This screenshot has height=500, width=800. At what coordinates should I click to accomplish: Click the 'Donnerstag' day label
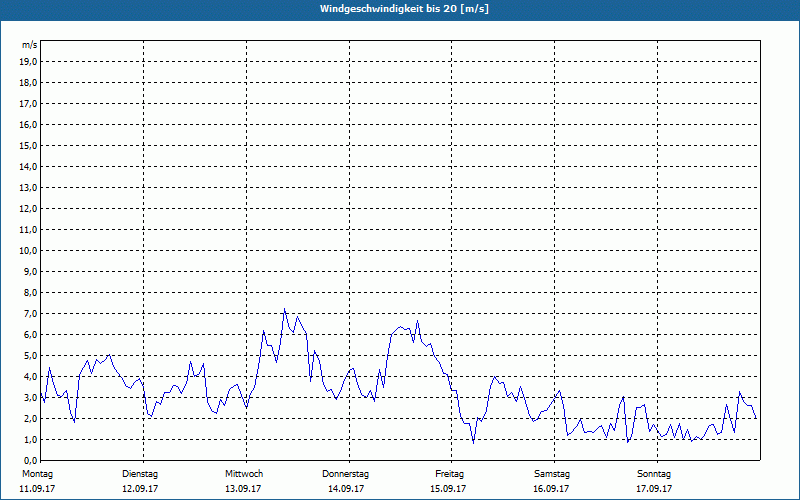pyautogui.click(x=345, y=474)
